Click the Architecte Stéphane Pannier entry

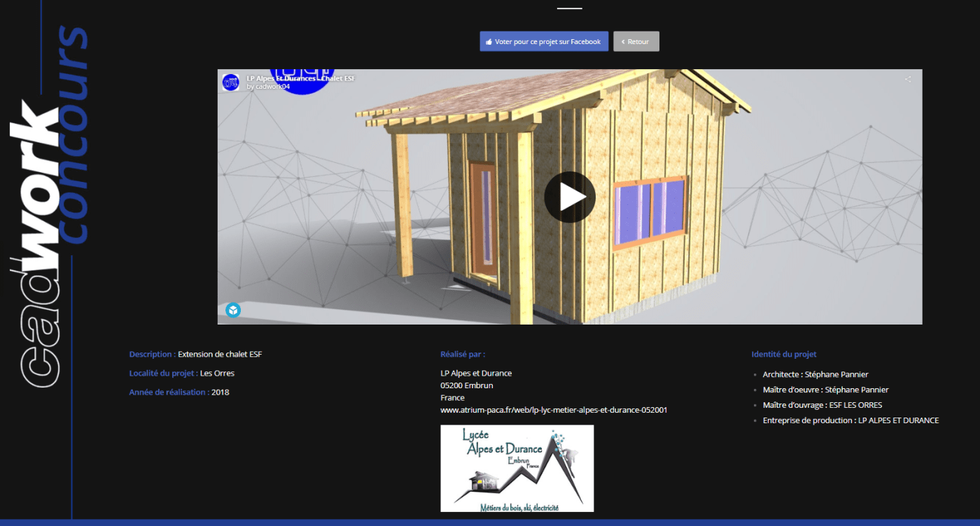tap(815, 374)
